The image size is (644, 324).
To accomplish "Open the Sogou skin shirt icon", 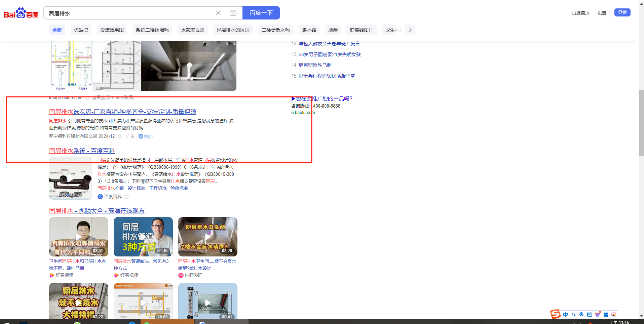I will pyautogui.click(x=598, y=315).
